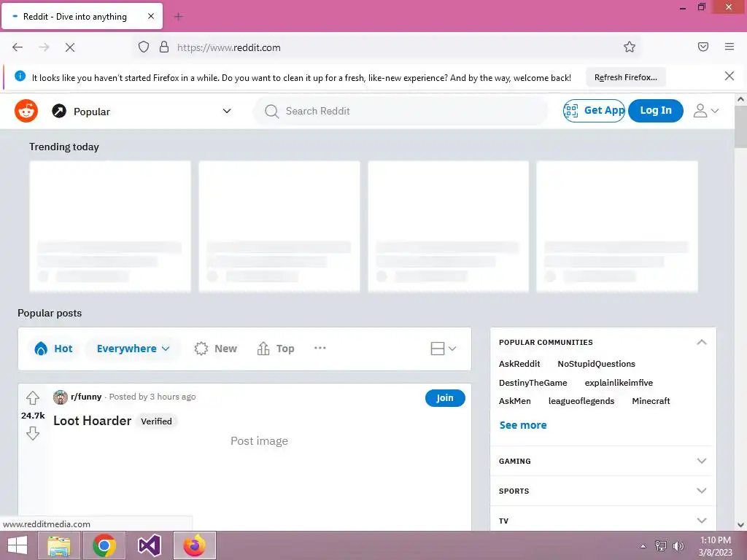This screenshot has width=747, height=560.
Task: Open the first Trending today card
Action: coord(110,226)
